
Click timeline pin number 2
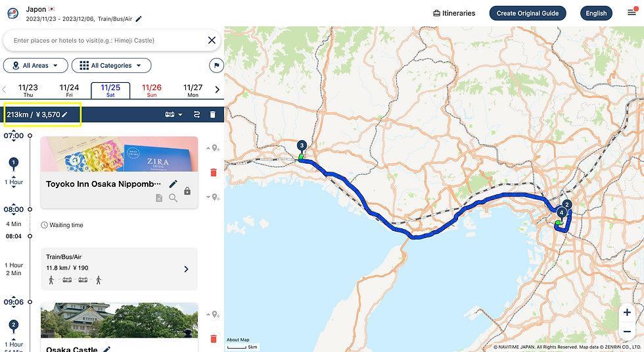14,326
